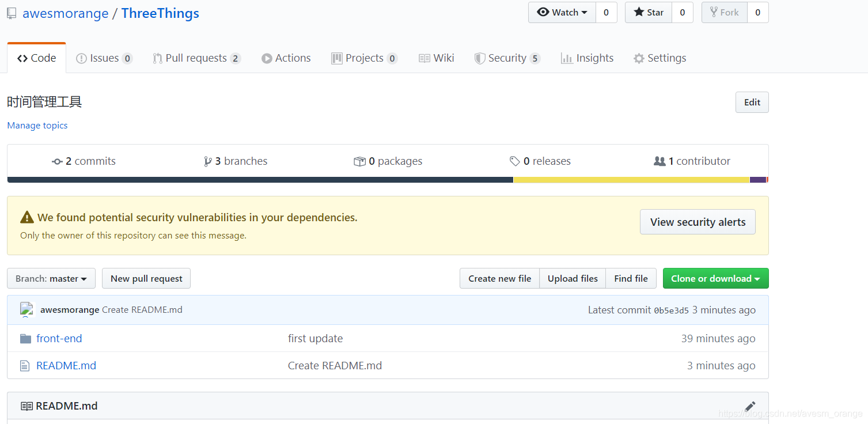The width and height of the screenshot is (868, 424).
Task: Click the Manage topics link
Action: click(37, 126)
